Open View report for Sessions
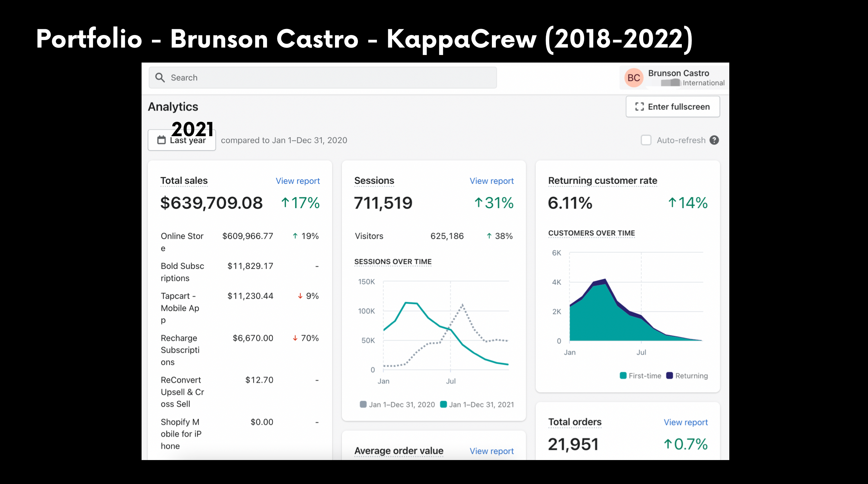The height and width of the screenshot is (484, 868). click(492, 181)
